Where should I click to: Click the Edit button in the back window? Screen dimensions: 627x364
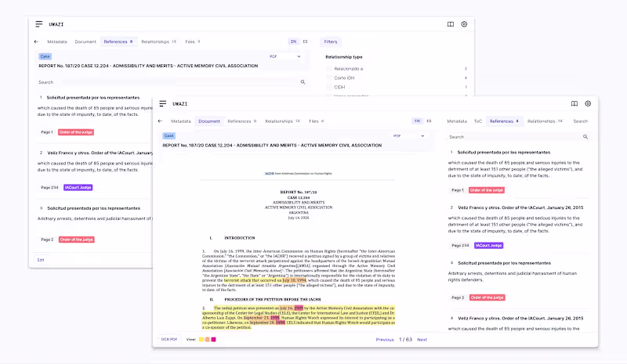point(41,260)
